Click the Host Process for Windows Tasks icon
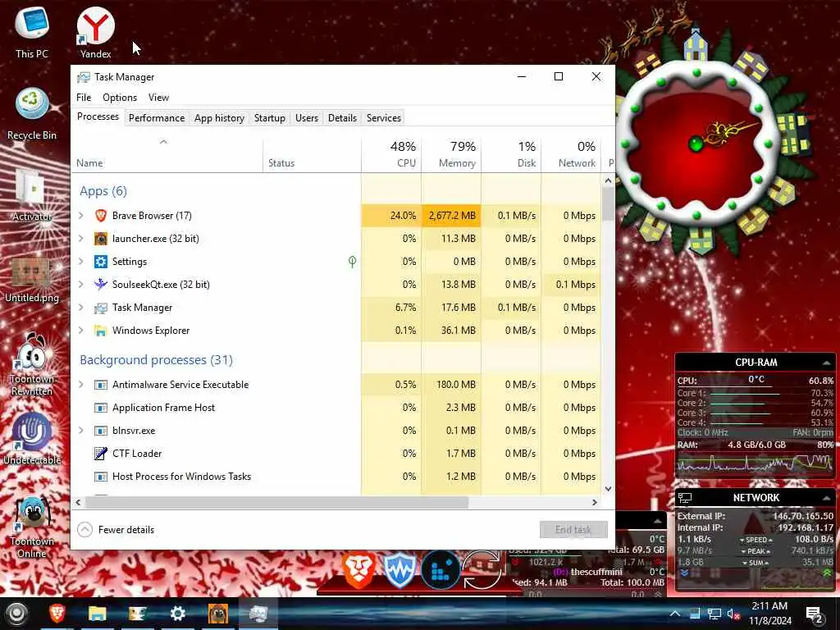 tap(101, 477)
